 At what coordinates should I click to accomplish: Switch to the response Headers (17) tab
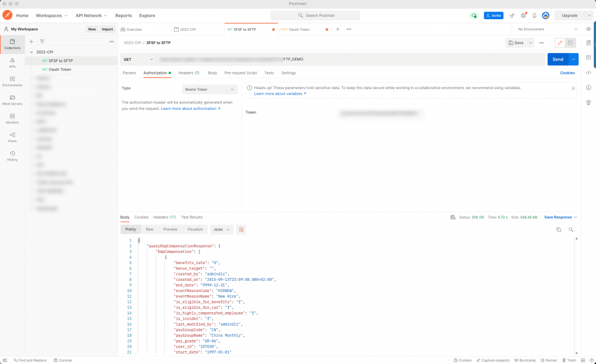[x=165, y=217]
